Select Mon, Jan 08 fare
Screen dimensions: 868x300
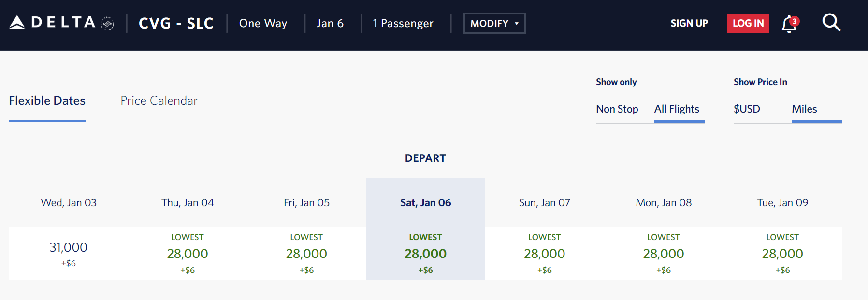click(x=663, y=253)
